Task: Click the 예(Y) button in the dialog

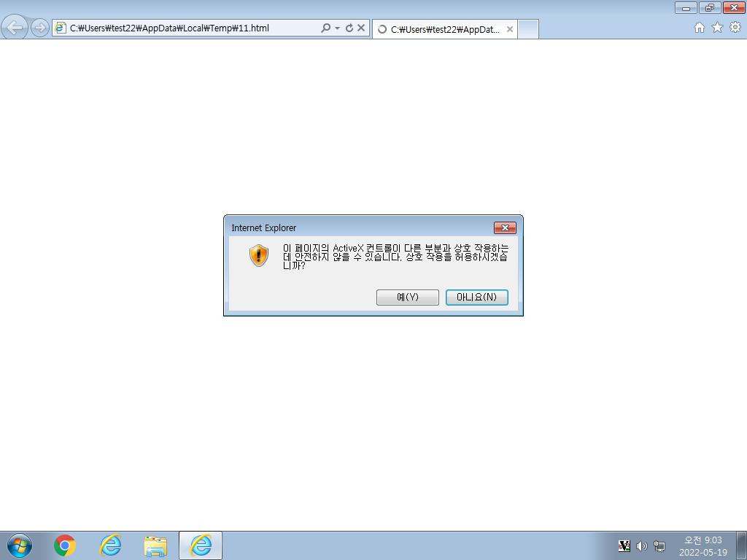Action: [407, 297]
